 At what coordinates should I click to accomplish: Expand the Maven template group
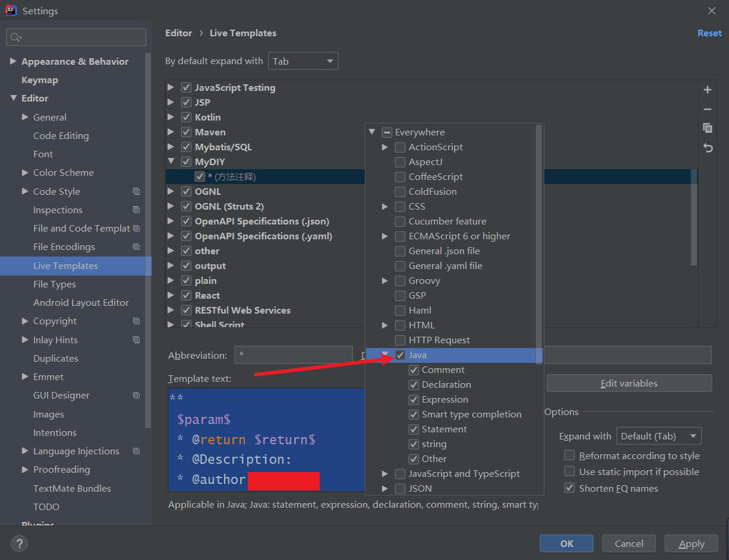pyautogui.click(x=171, y=132)
